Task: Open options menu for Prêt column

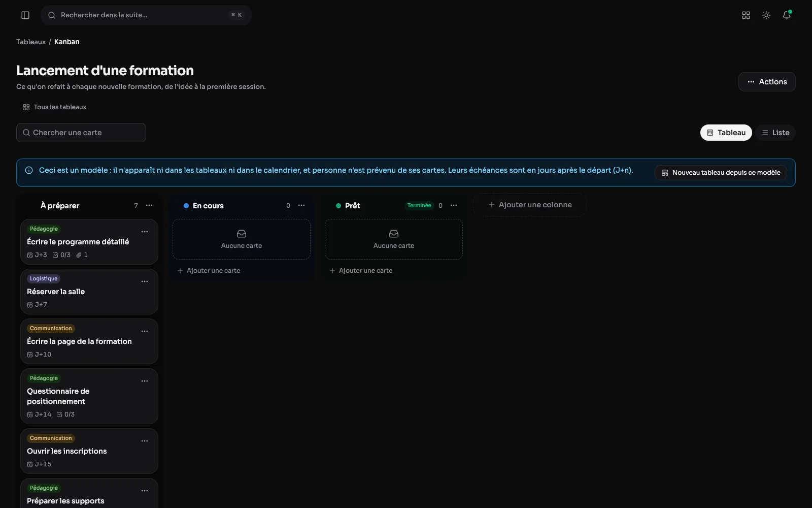Action: [x=454, y=205]
